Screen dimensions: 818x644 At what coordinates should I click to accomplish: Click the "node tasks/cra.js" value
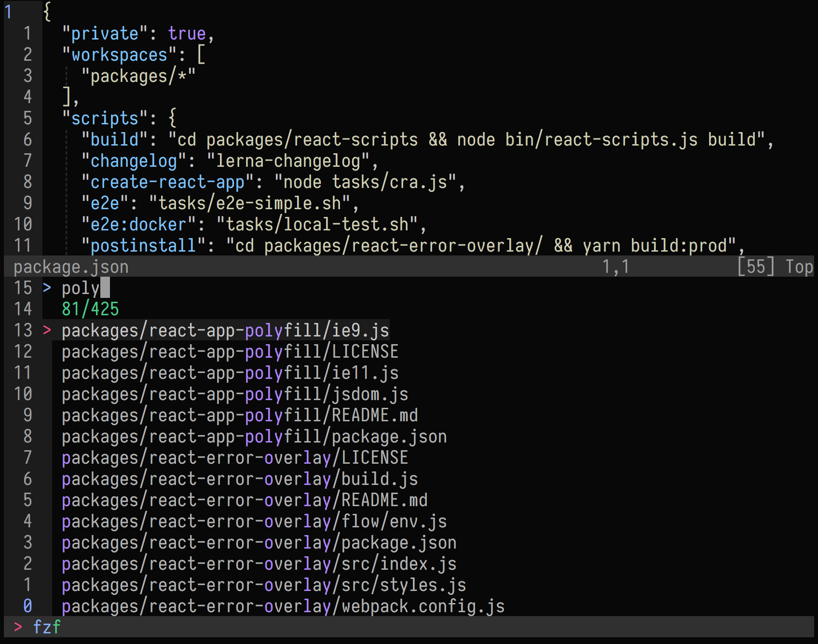[365, 182]
